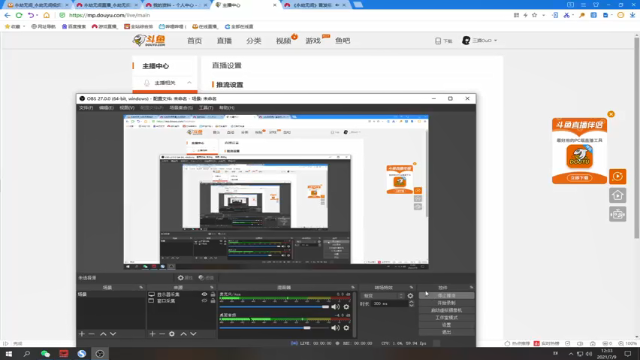This screenshot has height=360, width=640.
Task: Click the OBS preview canvas
Action: point(276,192)
